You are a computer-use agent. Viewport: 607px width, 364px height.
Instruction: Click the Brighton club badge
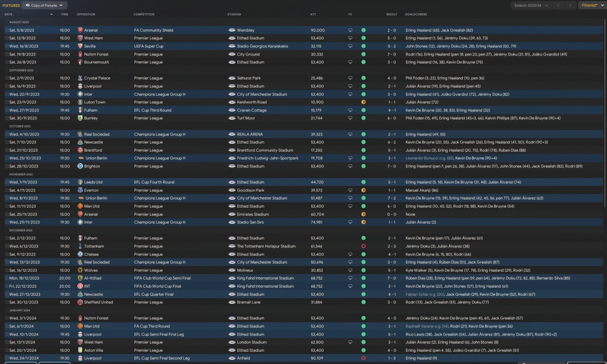click(80, 166)
